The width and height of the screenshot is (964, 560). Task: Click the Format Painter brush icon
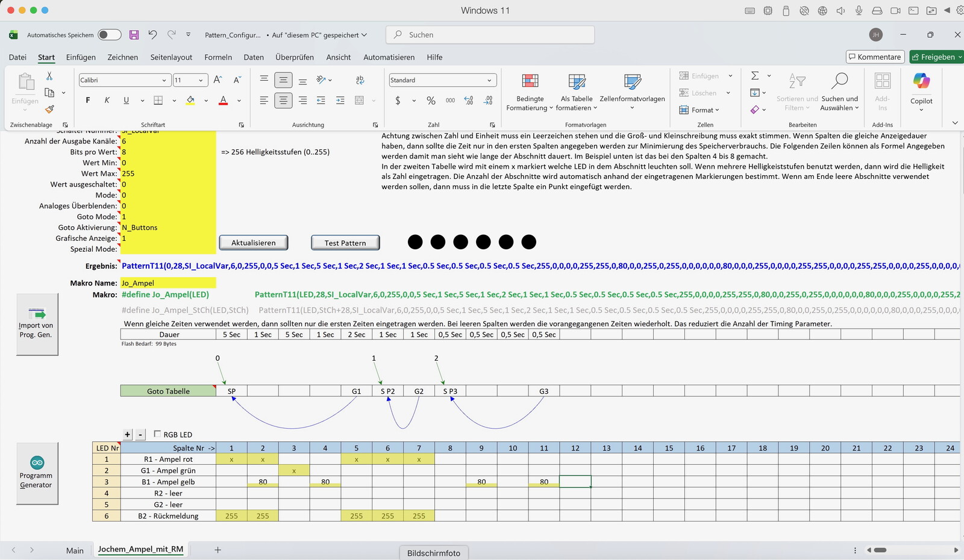pyautogui.click(x=49, y=109)
